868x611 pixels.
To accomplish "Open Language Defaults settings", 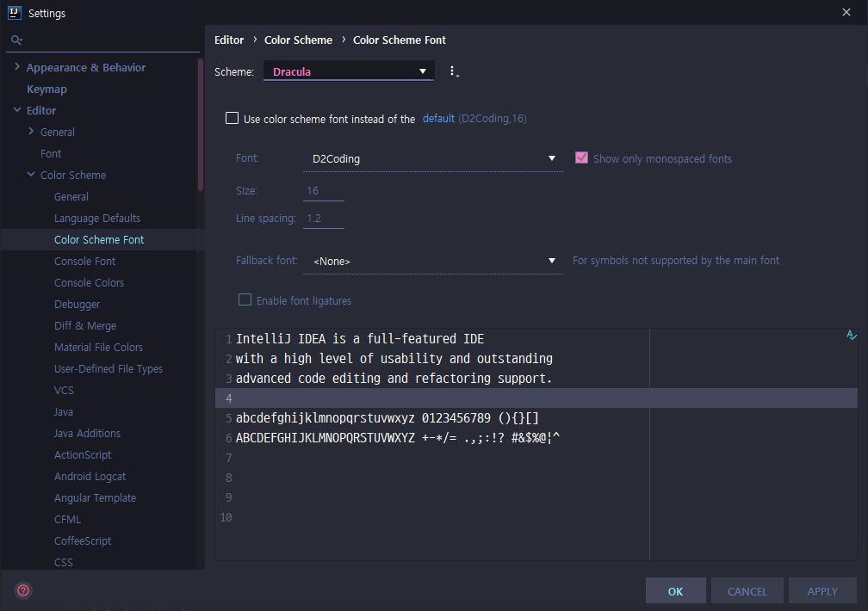I will (x=96, y=218).
